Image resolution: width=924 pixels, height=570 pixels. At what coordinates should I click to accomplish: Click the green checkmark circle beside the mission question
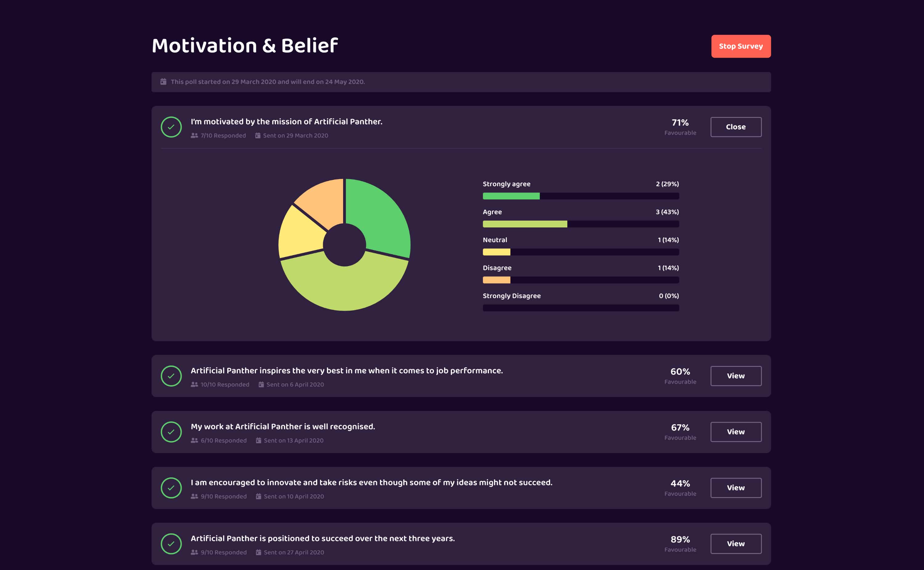[171, 127]
